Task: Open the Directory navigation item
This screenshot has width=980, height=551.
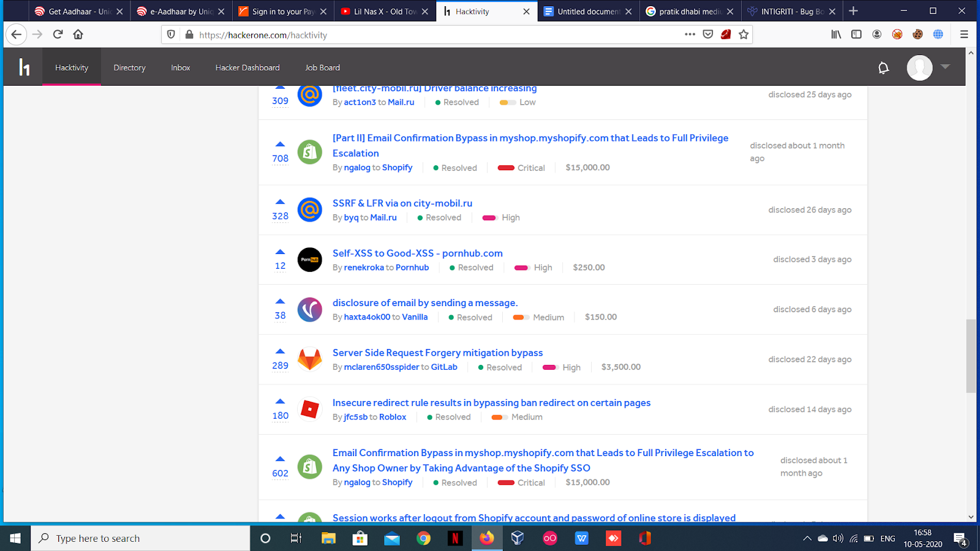Action: pos(129,67)
